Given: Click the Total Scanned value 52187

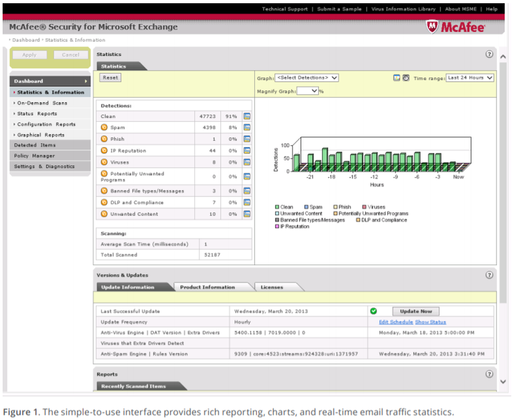Looking at the screenshot, I should 212,255.
